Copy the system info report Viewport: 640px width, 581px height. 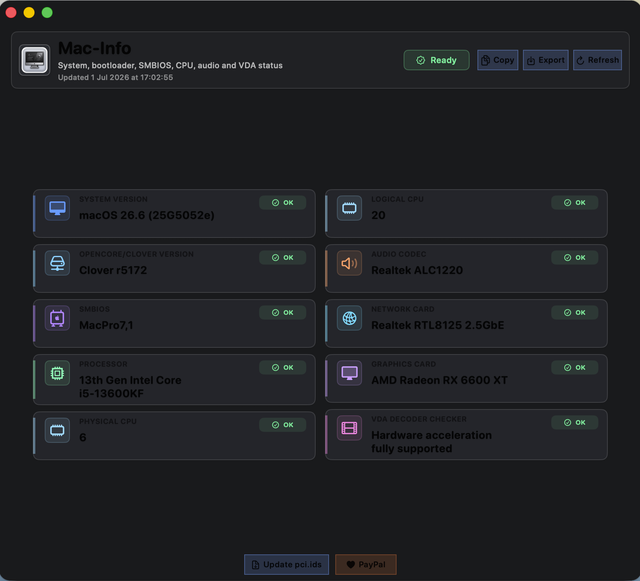pos(498,60)
